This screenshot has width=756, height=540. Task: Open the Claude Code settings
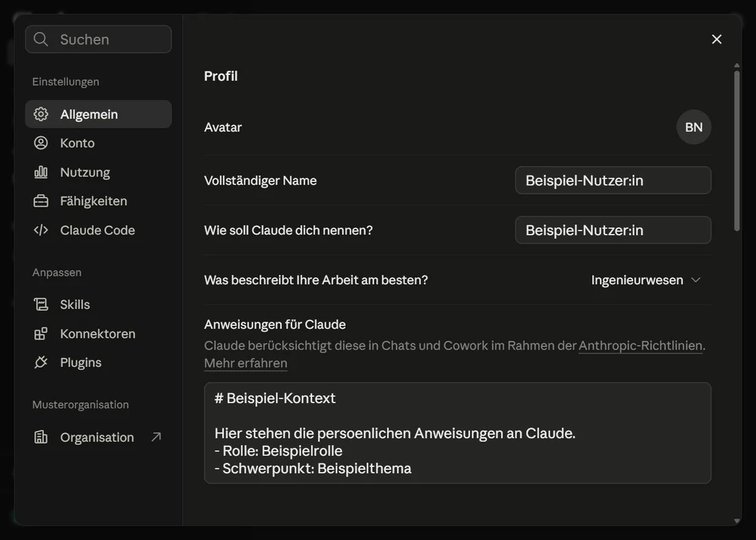point(98,230)
